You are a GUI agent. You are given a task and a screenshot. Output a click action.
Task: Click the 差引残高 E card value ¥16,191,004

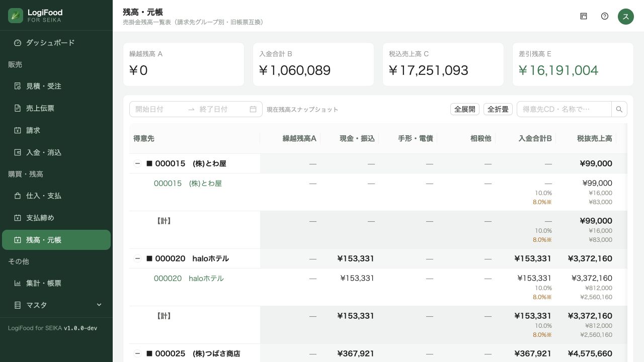click(558, 70)
